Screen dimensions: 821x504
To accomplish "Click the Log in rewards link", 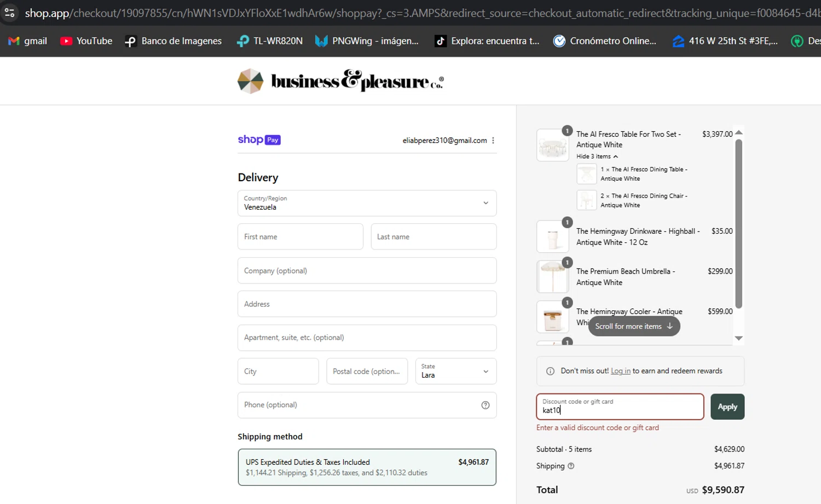I will pyautogui.click(x=621, y=371).
